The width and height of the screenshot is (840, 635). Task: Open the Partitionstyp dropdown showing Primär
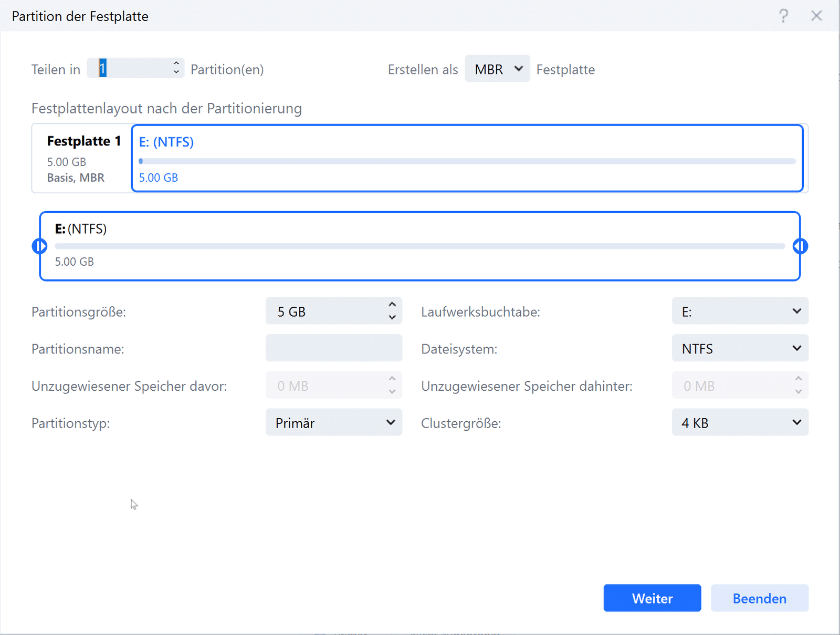coord(334,422)
